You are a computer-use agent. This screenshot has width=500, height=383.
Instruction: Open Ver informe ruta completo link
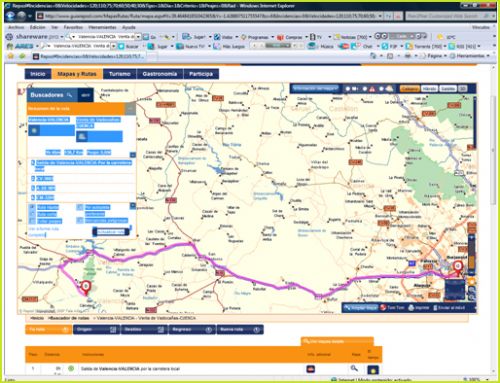[x=43, y=232]
